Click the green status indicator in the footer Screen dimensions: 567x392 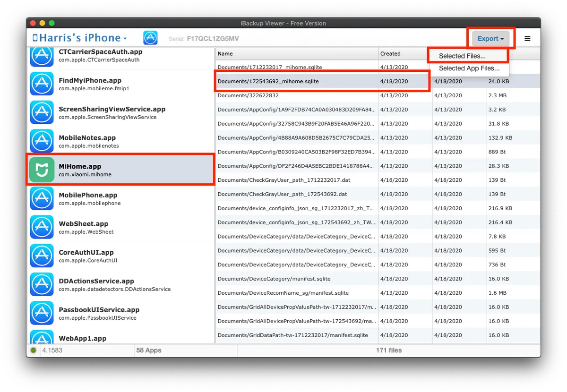(33, 350)
